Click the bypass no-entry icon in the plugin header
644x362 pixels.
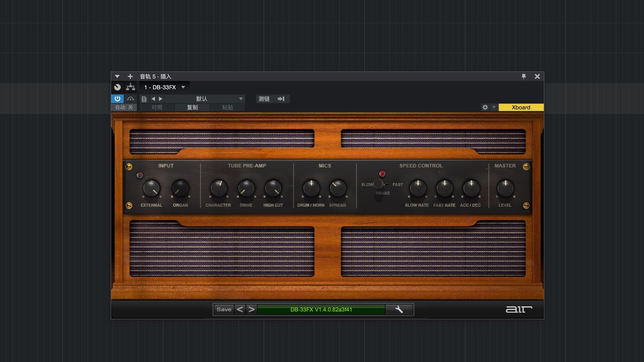[117, 87]
